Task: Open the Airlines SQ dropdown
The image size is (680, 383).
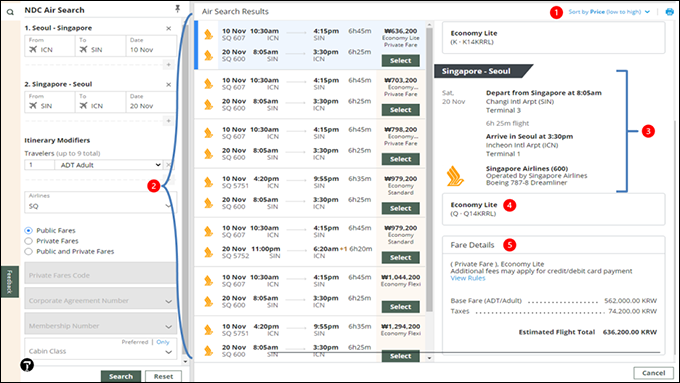Action: (x=100, y=202)
